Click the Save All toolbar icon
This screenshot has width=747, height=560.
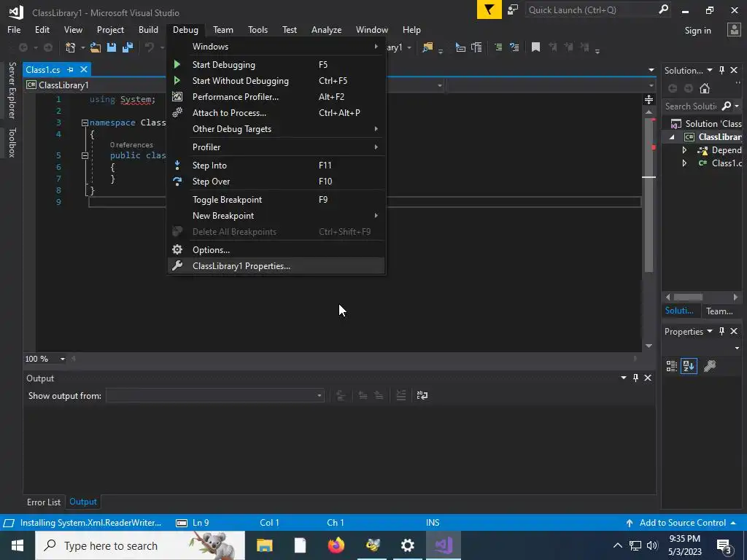click(x=127, y=47)
